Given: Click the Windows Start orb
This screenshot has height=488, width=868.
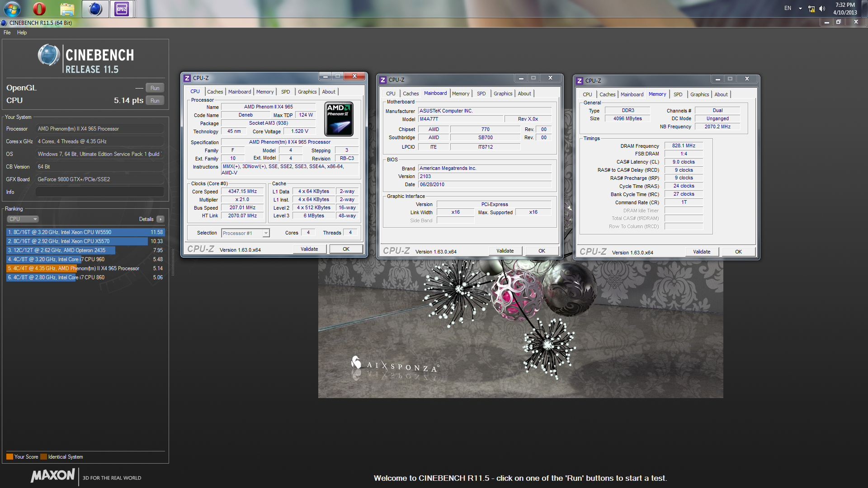Looking at the screenshot, I should click(12, 9).
